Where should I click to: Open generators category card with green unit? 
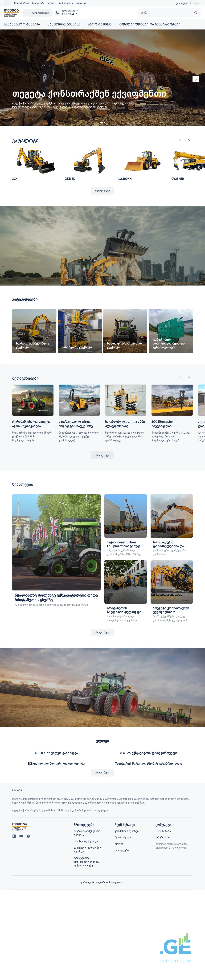(x=171, y=331)
